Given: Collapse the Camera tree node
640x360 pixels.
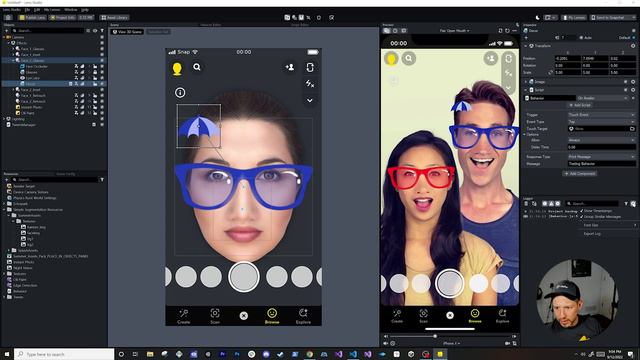Looking at the screenshot, I should click(4, 37).
